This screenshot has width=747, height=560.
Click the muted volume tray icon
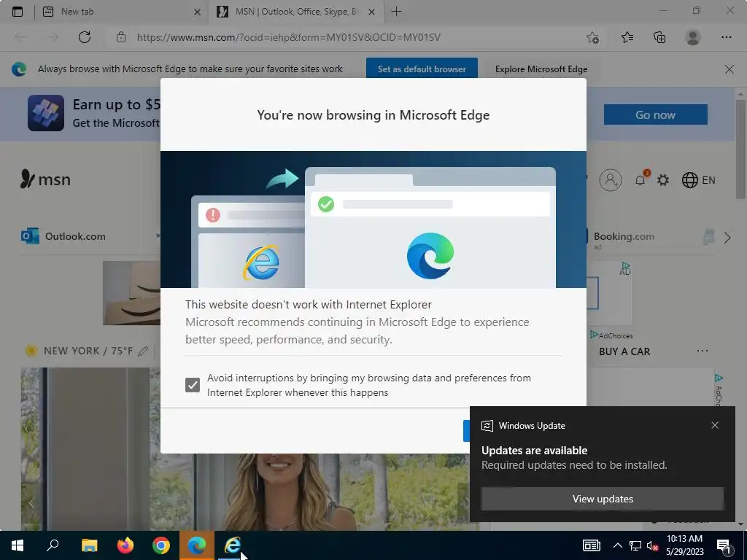click(653, 545)
